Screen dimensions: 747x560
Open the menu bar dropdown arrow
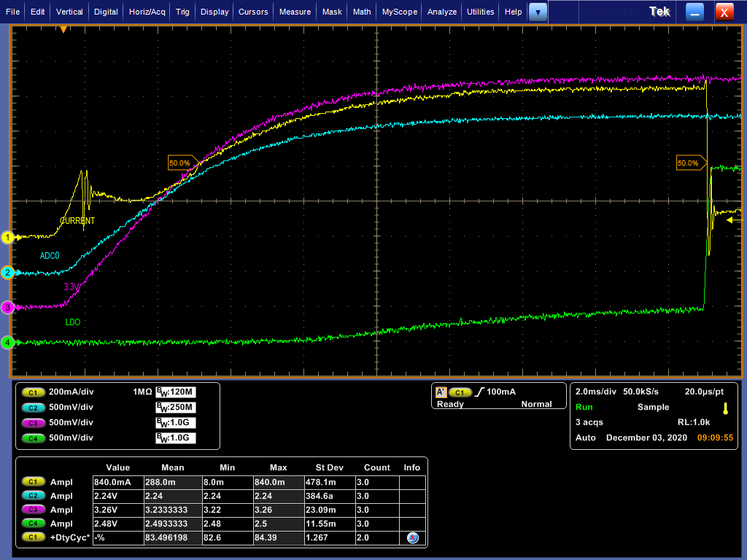[538, 12]
